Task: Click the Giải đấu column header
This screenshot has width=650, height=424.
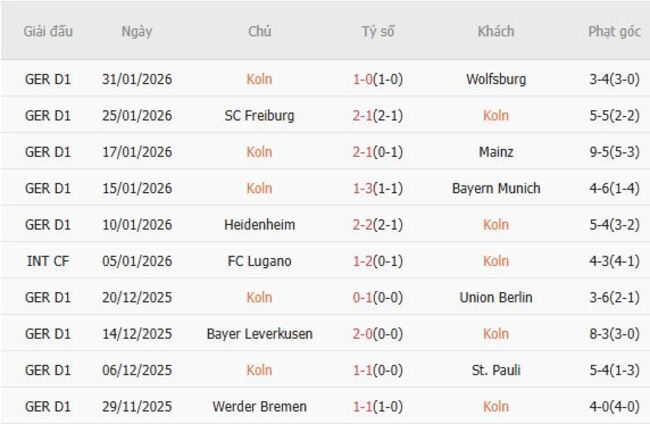Action: [48, 31]
